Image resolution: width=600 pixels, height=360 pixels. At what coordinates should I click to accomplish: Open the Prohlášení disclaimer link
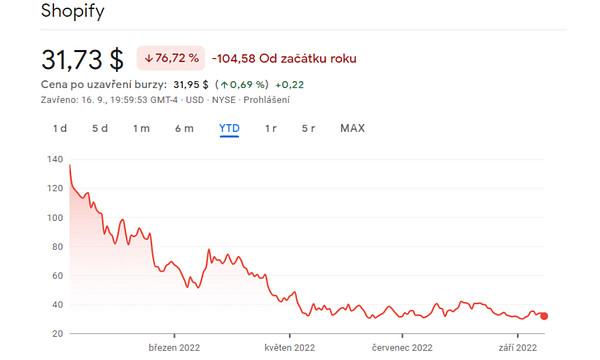[266, 100]
